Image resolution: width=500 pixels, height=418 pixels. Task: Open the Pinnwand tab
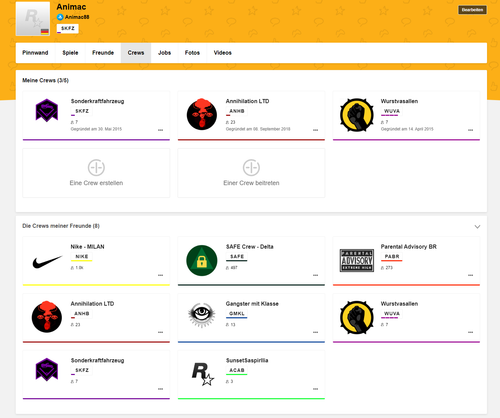[x=35, y=53]
